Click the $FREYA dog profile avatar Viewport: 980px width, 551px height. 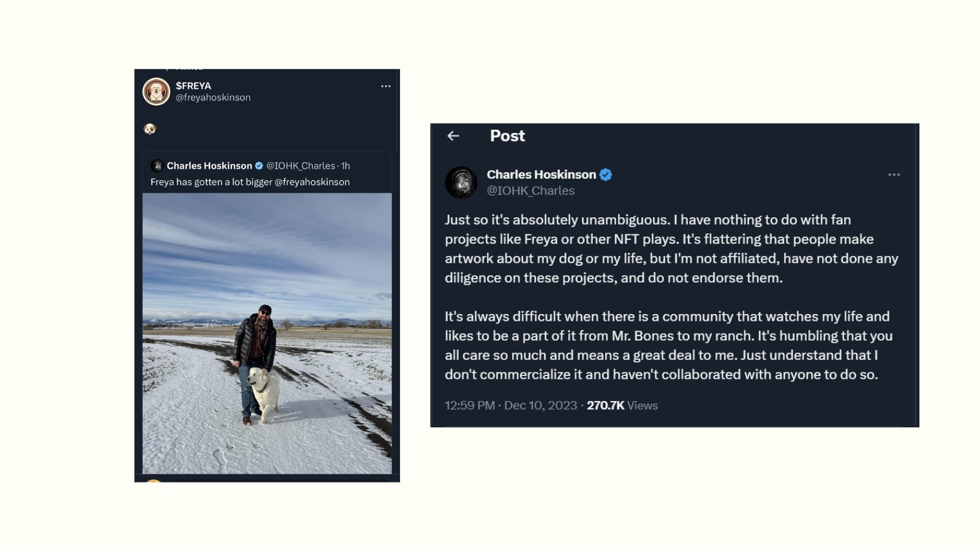[156, 92]
